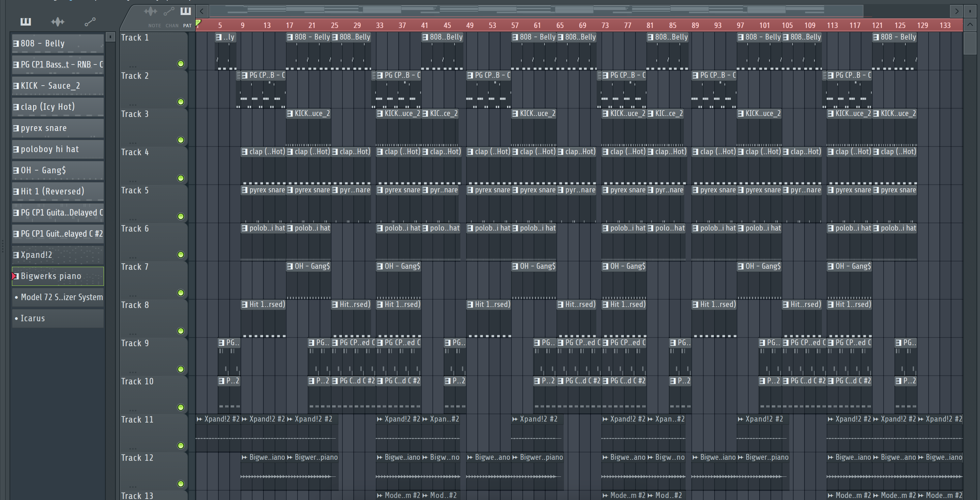Image resolution: width=980 pixels, height=500 pixels.
Task: Show automation clips in the picker panel
Action: [x=90, y=22]
